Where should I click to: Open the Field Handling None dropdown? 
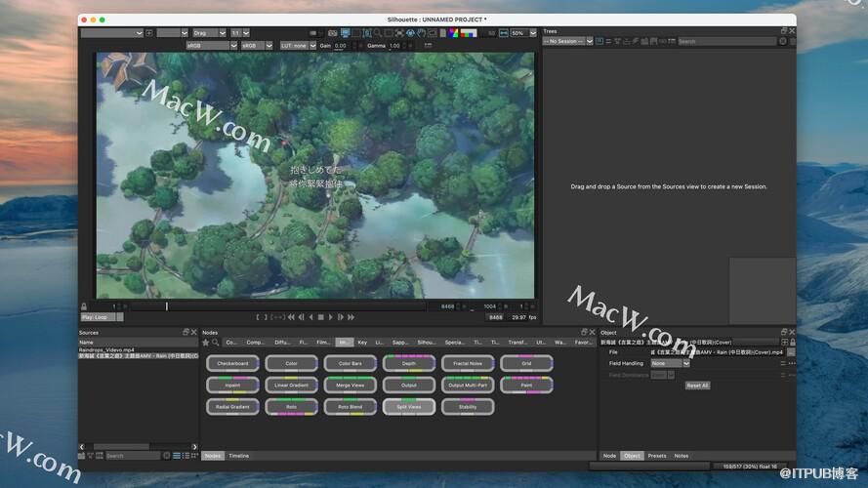pos(671,363)
